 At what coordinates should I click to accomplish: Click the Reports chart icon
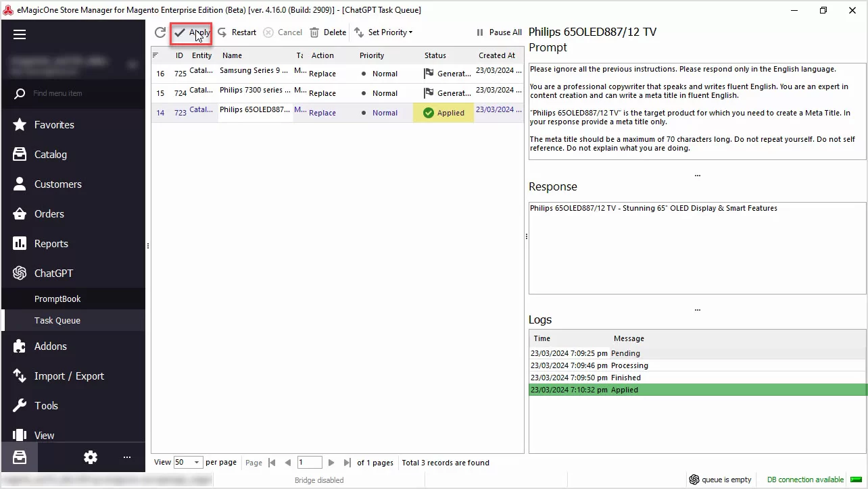click(20, 243)
